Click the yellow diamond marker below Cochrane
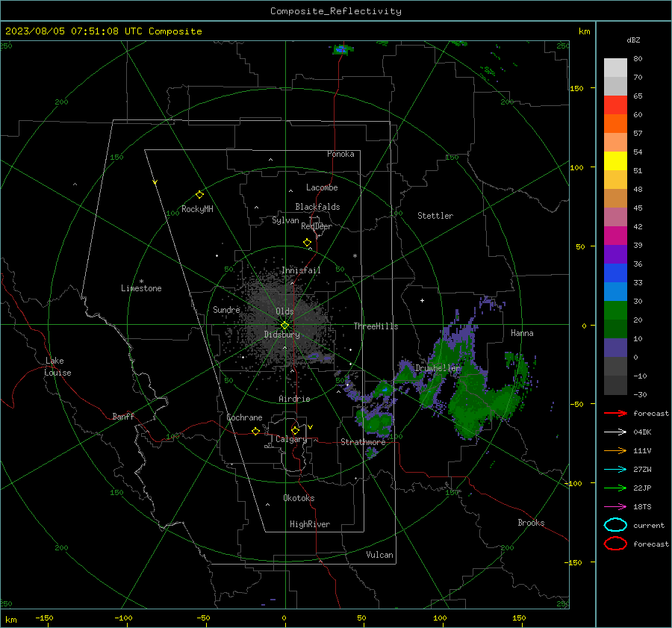This screenshot has width=672, height=628. point(255,431)
